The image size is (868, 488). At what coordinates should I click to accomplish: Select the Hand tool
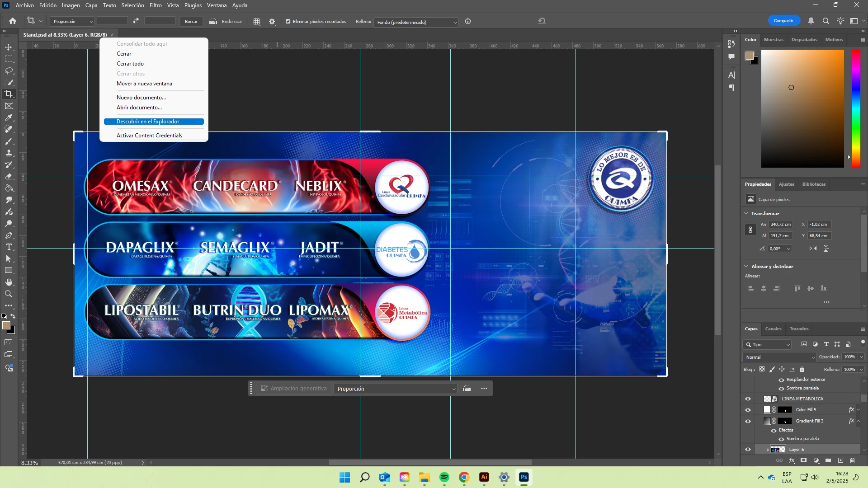click(9, 282)
